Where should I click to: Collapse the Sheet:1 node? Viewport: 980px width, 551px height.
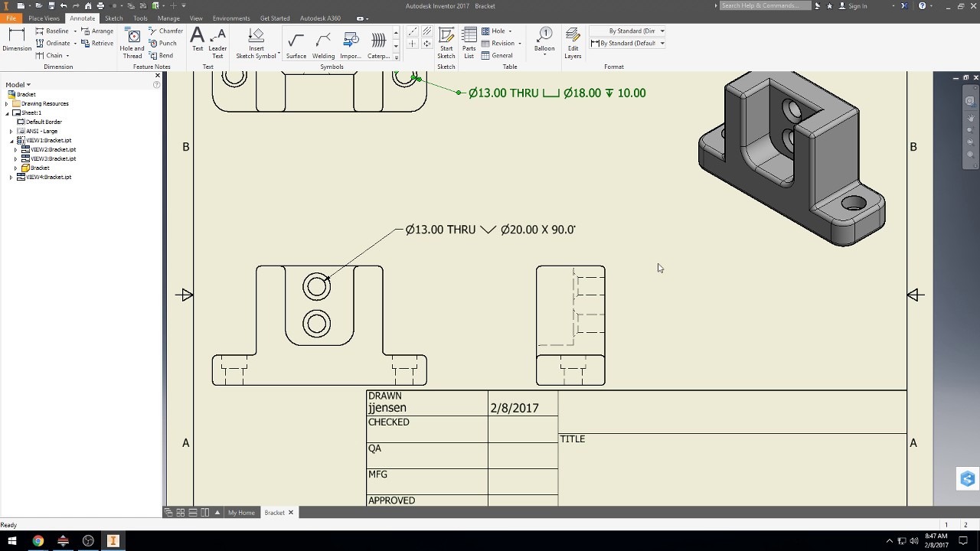click(x=7, y=113)
